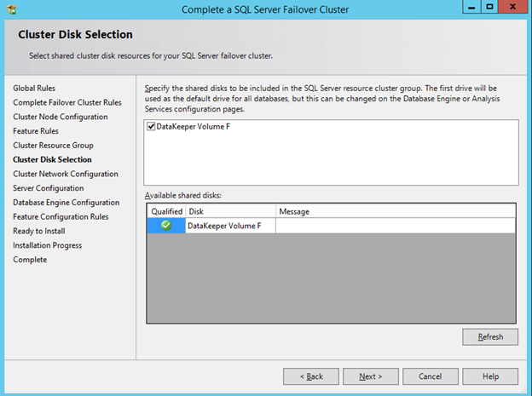Go to the Next page
This screenshot has height=396, width=532.
371,376
